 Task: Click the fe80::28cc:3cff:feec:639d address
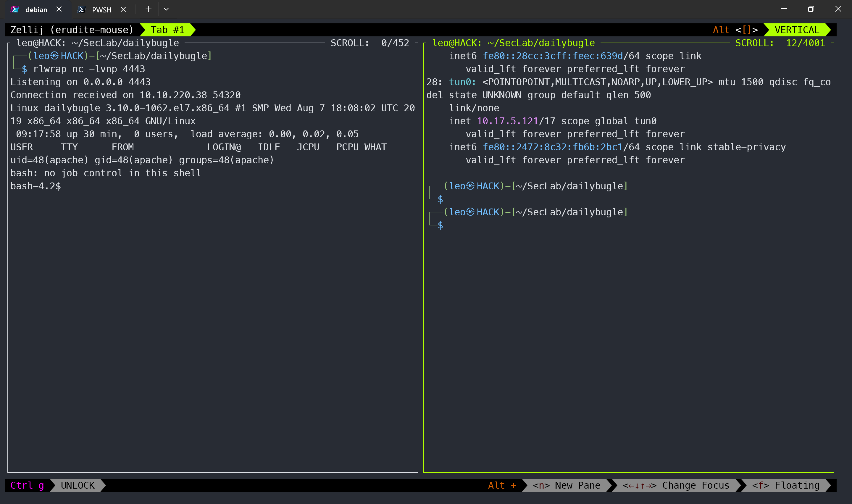tap(553, 56)
